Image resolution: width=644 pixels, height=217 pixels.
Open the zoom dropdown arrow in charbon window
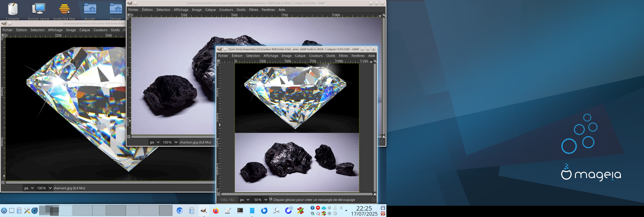176,142
